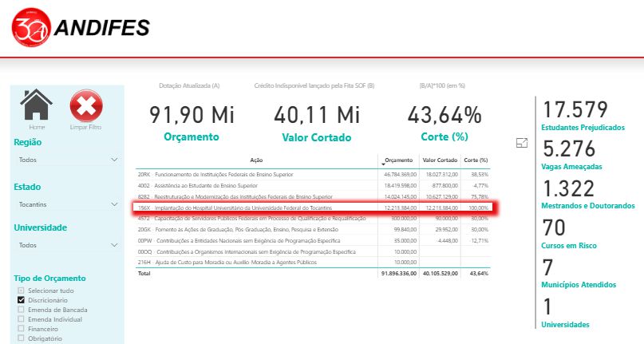This screenshot has height=344, width=644.
Task: Click the focus mode icon beside the table
Action: [x=523, y=143]
